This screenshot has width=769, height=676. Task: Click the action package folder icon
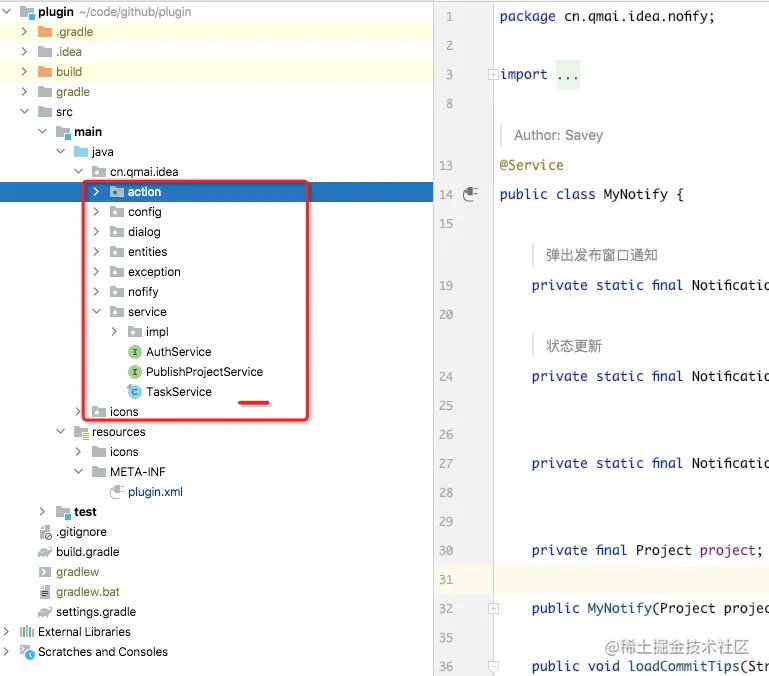click(x=117, y=191)
